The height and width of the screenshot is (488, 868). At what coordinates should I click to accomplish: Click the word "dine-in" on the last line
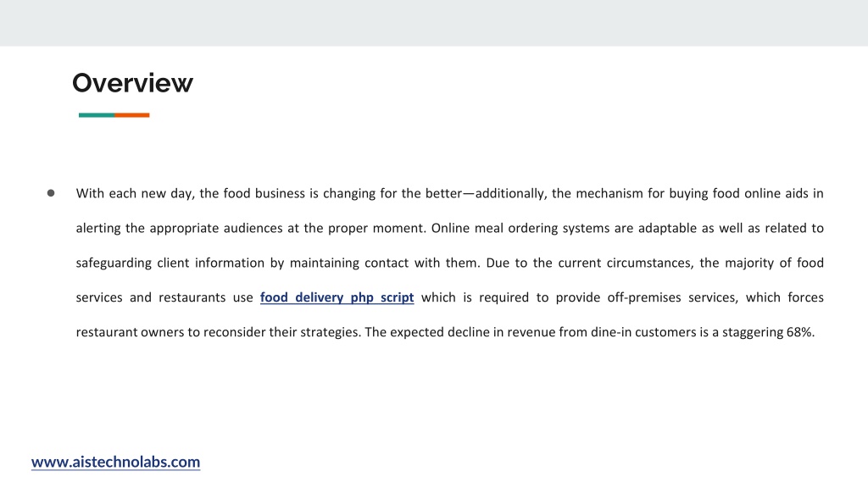coord(611,332)
